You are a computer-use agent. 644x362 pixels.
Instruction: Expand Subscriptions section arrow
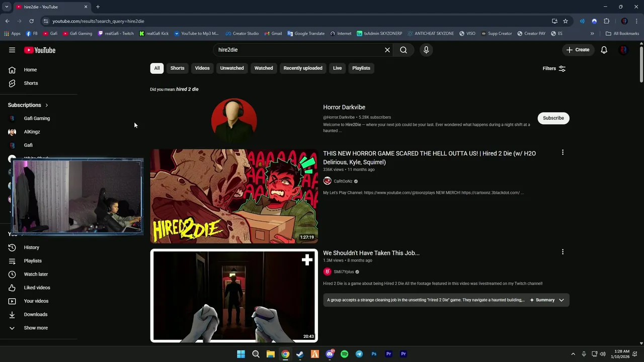point(46,105)
